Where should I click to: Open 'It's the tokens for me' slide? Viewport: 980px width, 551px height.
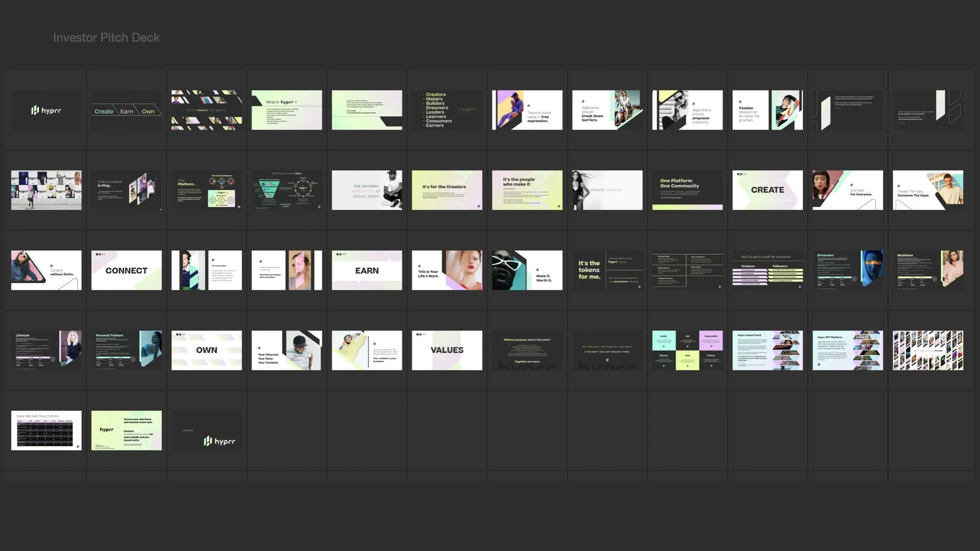tap(607, 270)
